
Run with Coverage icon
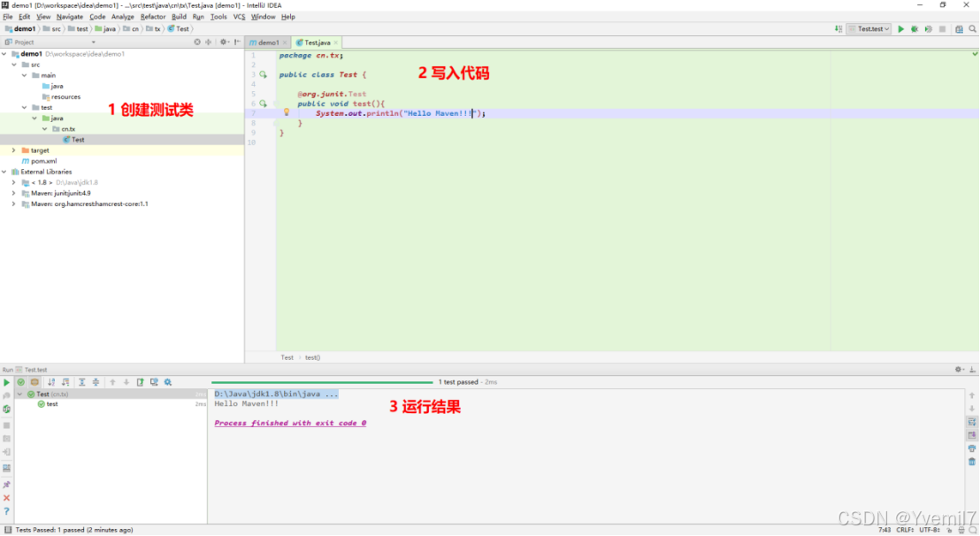click(x=928, y=28)
